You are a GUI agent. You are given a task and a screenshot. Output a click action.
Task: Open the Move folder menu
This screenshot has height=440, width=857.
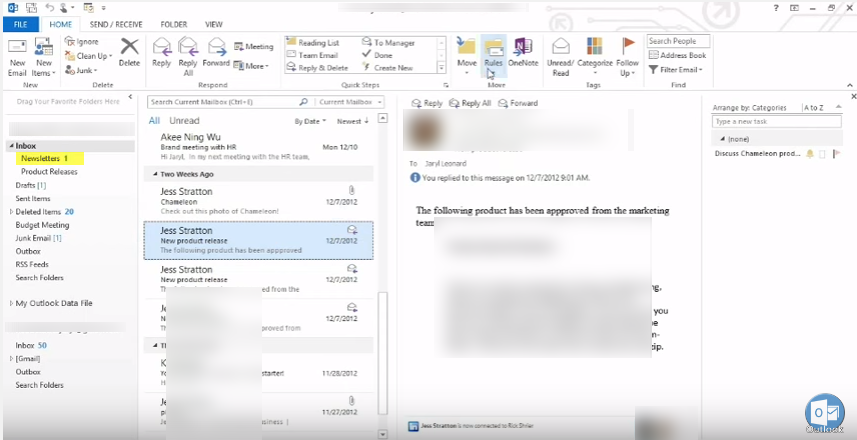pos(467,54)
